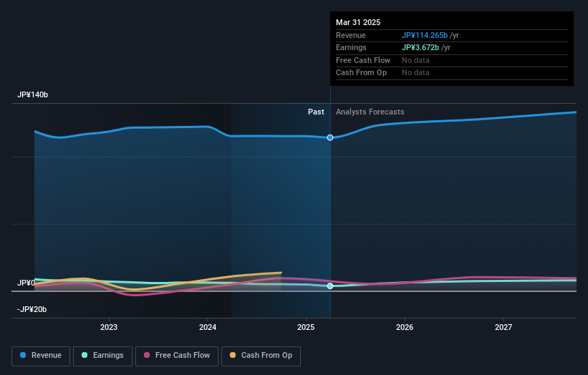This screenshot has height=375, width=588.
Task: Toggle the Free Cash Flow legend button
Action: coord(177,356)
